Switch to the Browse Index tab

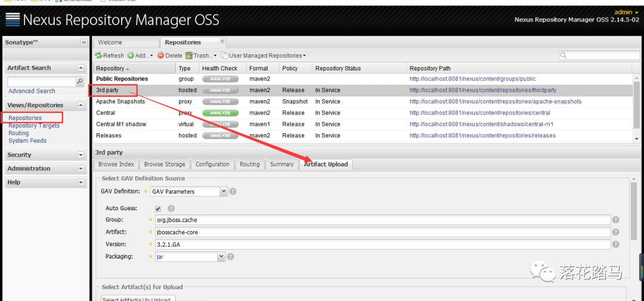[116, 164]
